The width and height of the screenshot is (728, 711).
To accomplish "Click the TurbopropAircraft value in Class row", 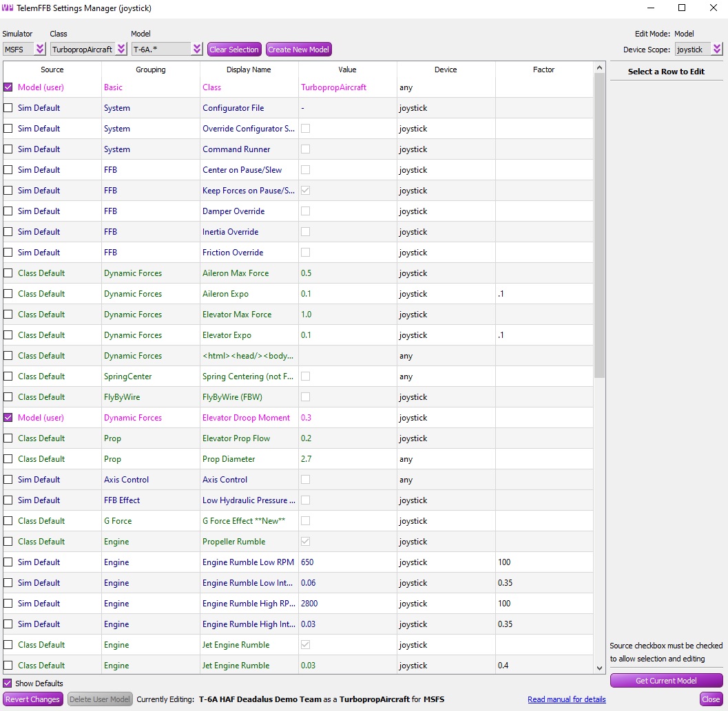I will click(333, 87).
